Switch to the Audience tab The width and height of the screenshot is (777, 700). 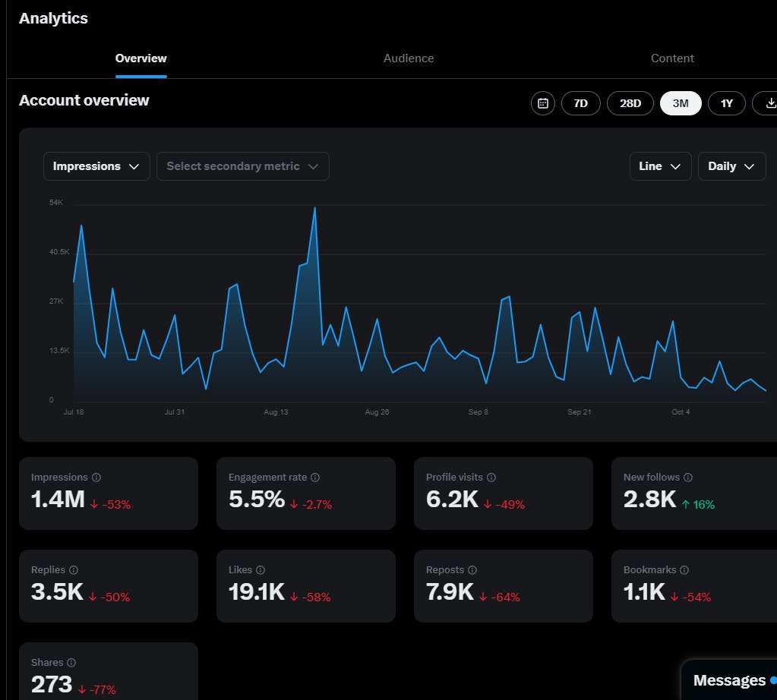409,58
